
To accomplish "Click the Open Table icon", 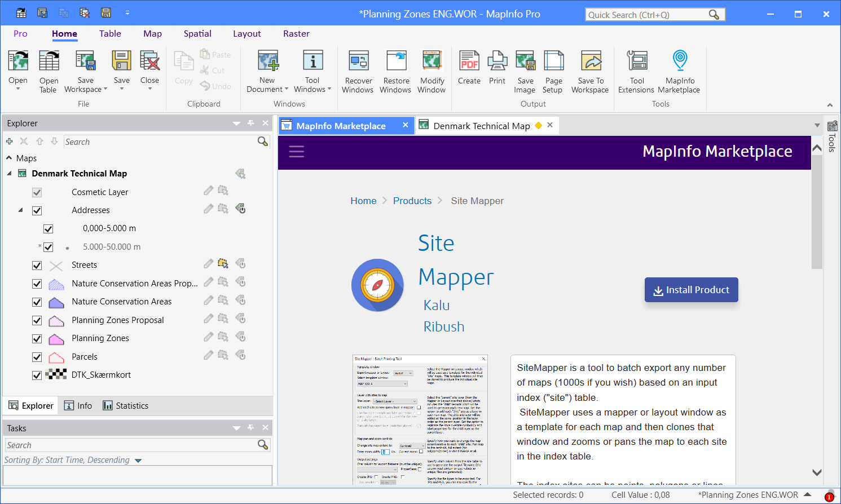I will click(x=49, y=61).
